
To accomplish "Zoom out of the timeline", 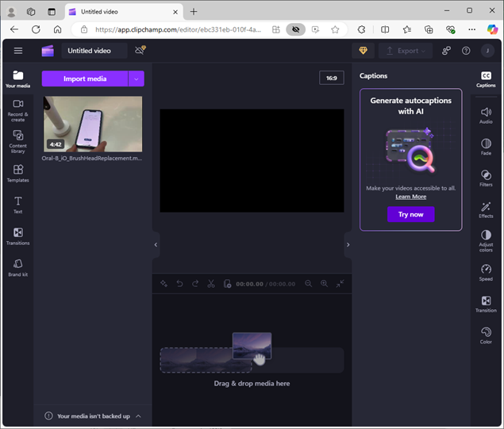I will click(x=308, y=284).
